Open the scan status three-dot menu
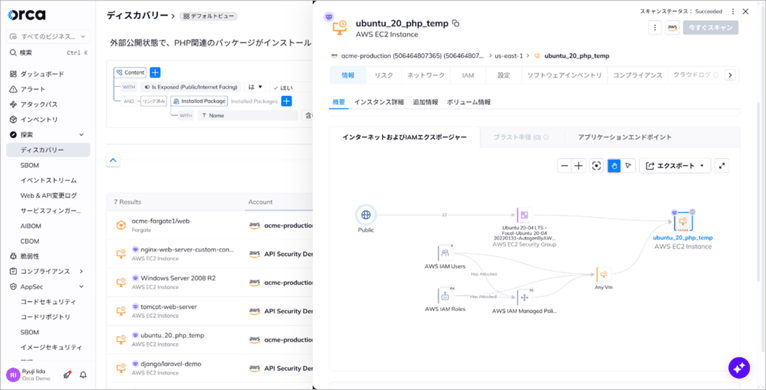 pos(732,11)
